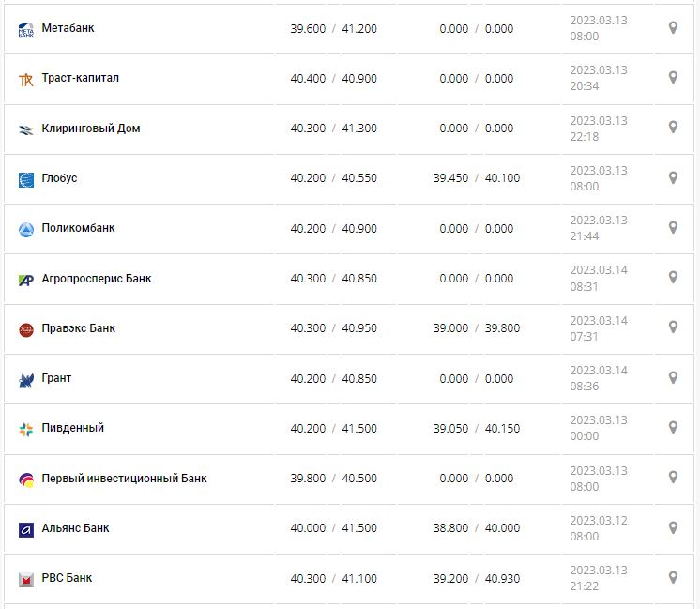Click the Метабанк logo icon

tap(26, 30)
